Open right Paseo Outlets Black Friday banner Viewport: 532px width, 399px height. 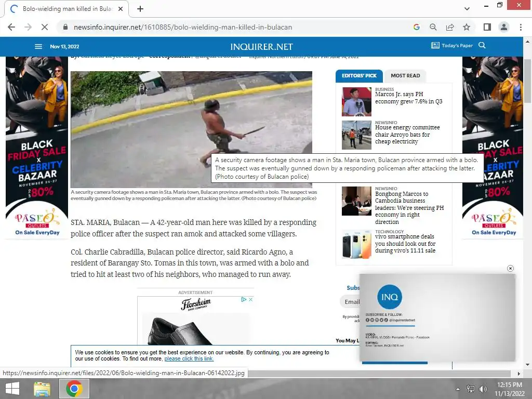(x=493, y=148)
